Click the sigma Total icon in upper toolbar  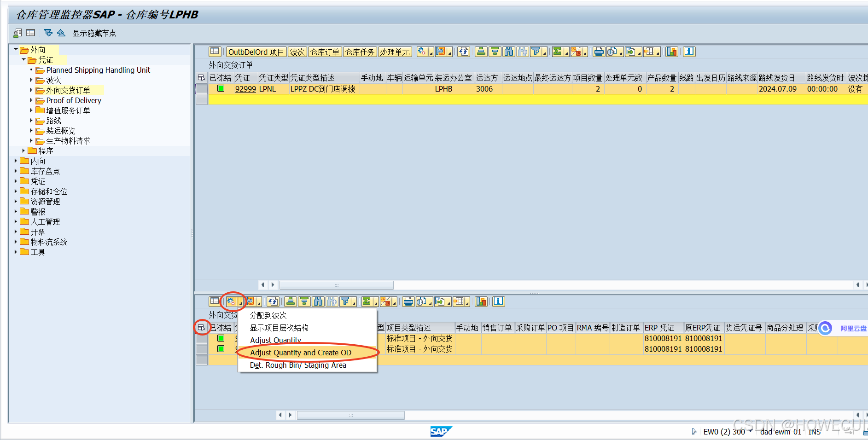[558, 52]
